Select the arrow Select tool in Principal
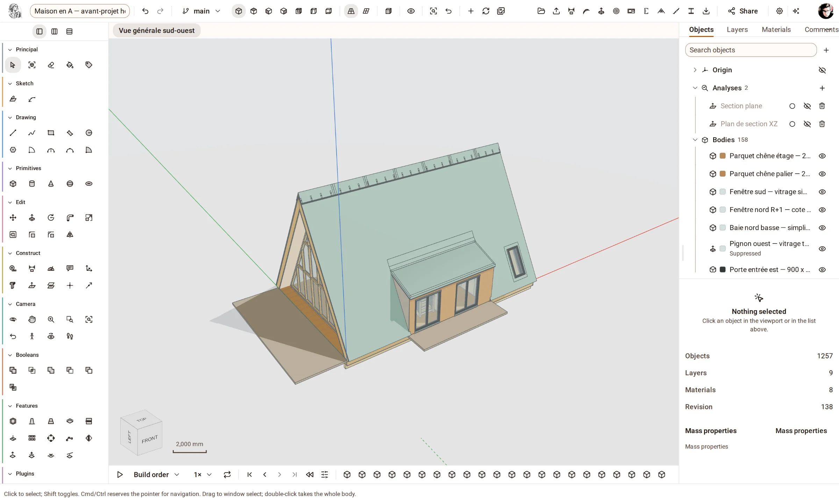The image size is (839, 504). [x=13, y=65]
